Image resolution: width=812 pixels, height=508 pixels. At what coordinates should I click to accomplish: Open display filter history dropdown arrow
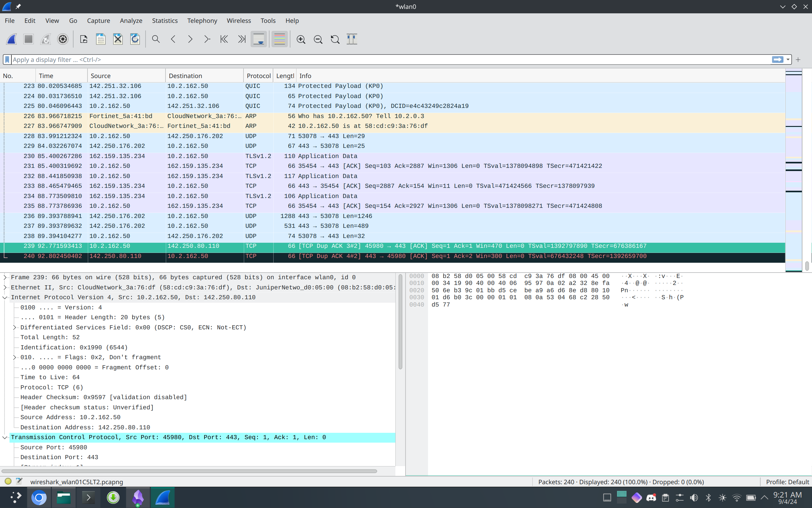(x=788, y=59)
